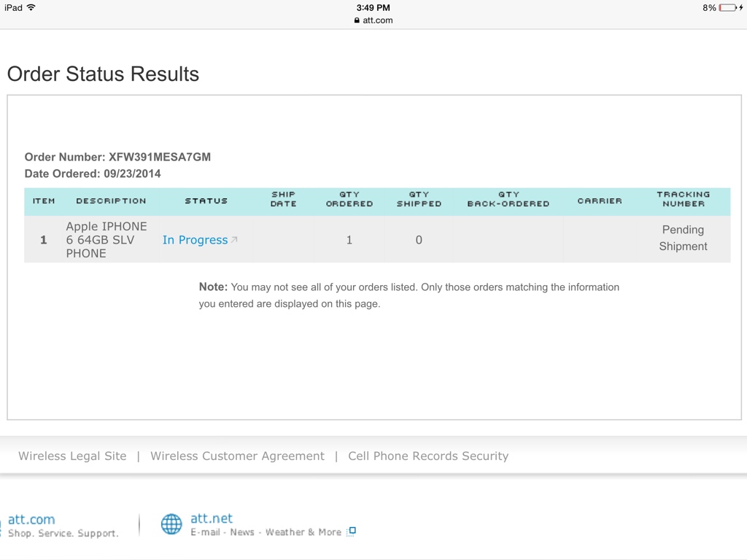Click the QTY ORDERED column header
Screen dimensions: 747x560
pos(349,199)
